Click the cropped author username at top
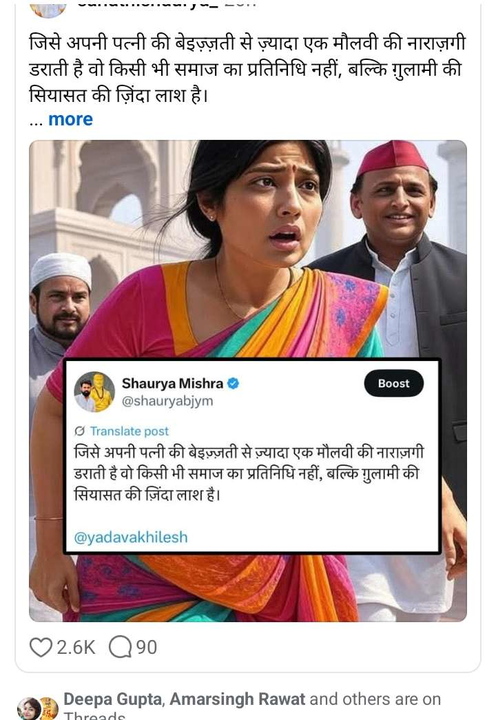The height and width of the screenshot is (720, 496). coord(166,5)
